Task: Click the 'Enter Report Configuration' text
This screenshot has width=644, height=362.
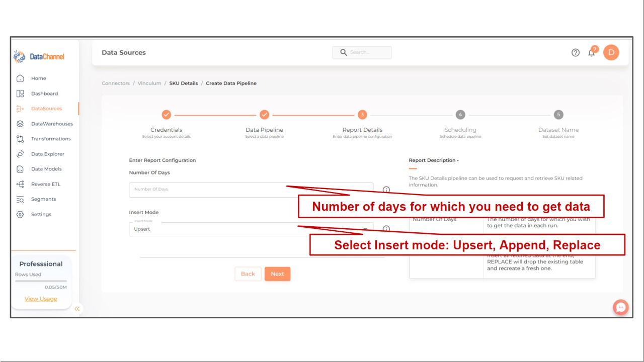Action: pos(163,160)
